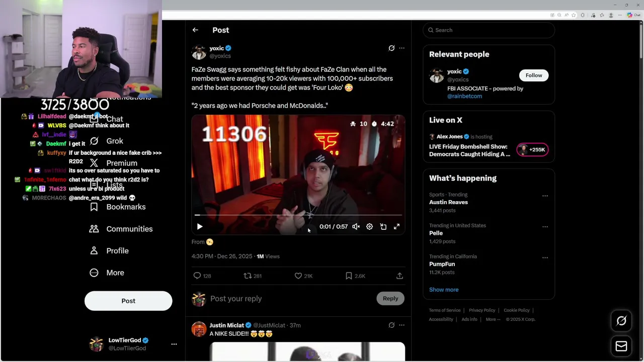Click Show more under What's happening

[x=444, y=290]
